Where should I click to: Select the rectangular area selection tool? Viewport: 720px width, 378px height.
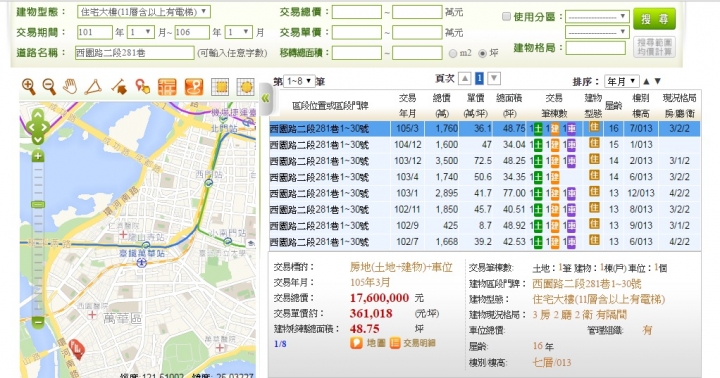coord(220,87)
